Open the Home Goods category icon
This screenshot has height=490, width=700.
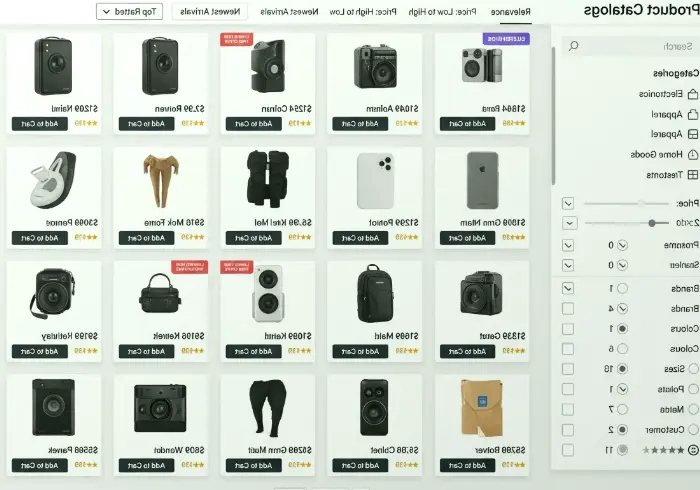pyautogui.click(x=693, y=154)
